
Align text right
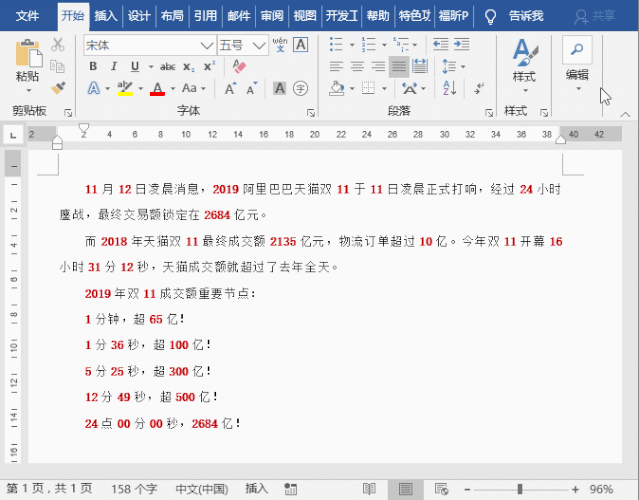(378, 66)
